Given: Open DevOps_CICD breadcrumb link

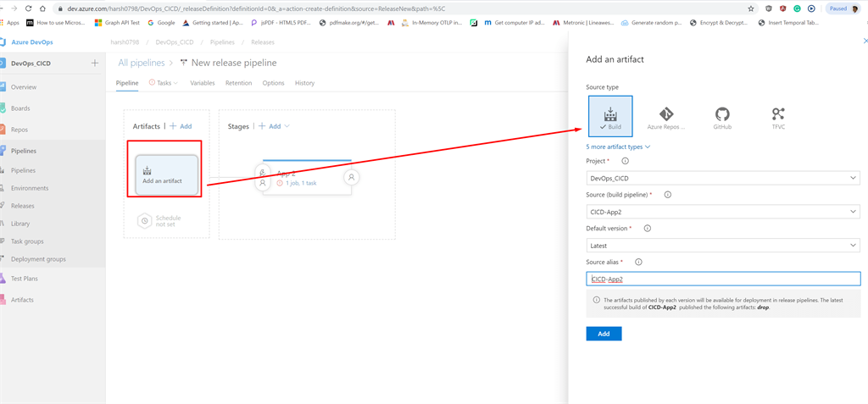Looking at the screenshot, I should (175, 42).
